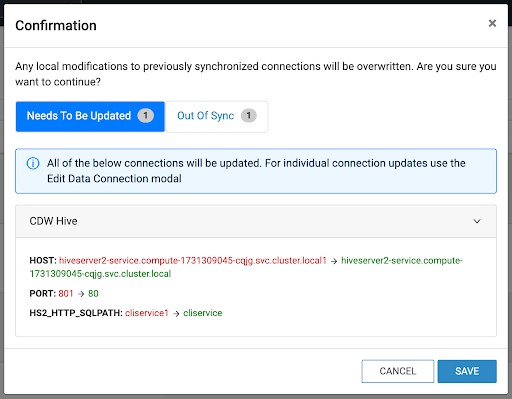Click the red cliservice1 value

tap(147, 313)
